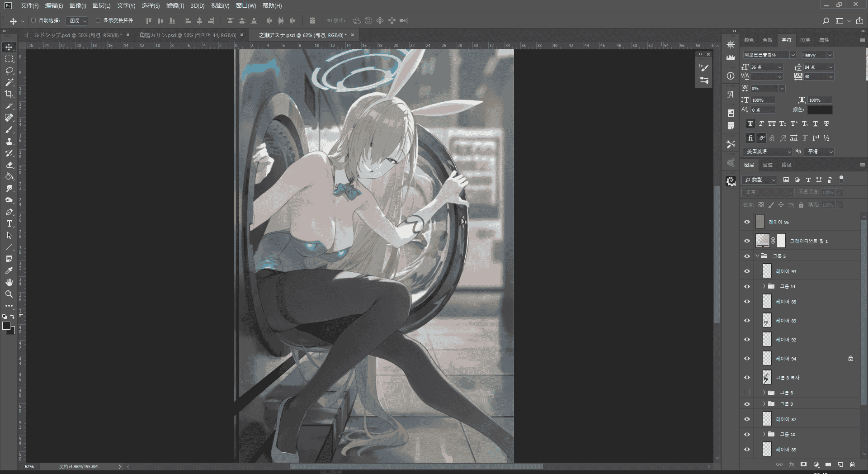Switch to the 段落 panel tab
Image resolution: width=868 pixels, height=474 pixels.
805,40
